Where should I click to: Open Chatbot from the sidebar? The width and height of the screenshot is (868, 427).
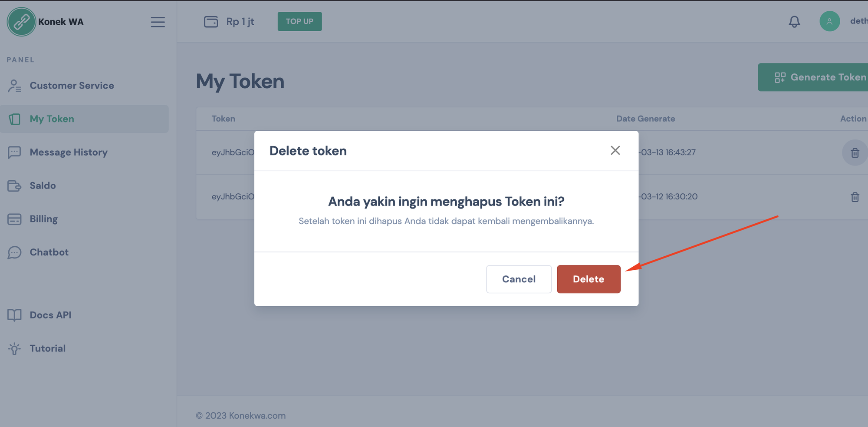(x=49, y=252)
